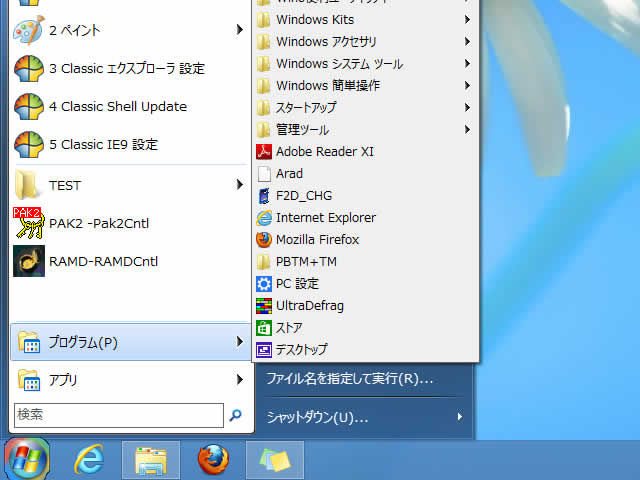This screenshot has width=640, height=480.
Task: Click the 'UltraDefrag' label
Action: click(310, 306)
